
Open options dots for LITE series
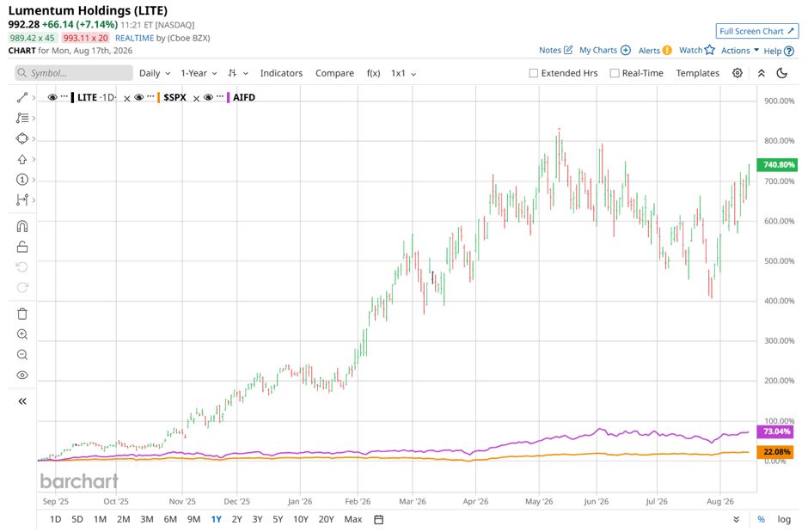click(x=64, y=97)
